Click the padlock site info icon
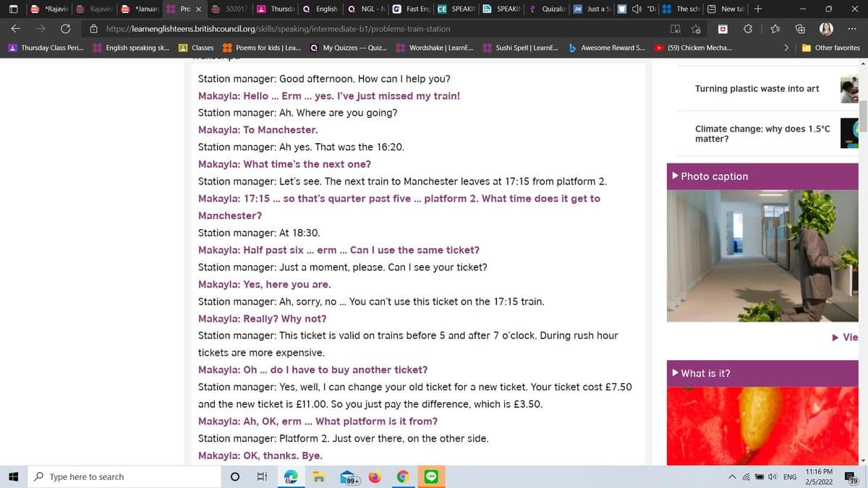Screen dimensions: 868x488 pos(95,29)
